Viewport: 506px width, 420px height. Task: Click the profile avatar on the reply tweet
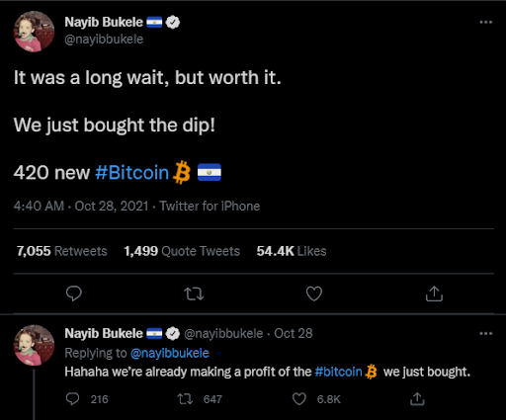34,345
